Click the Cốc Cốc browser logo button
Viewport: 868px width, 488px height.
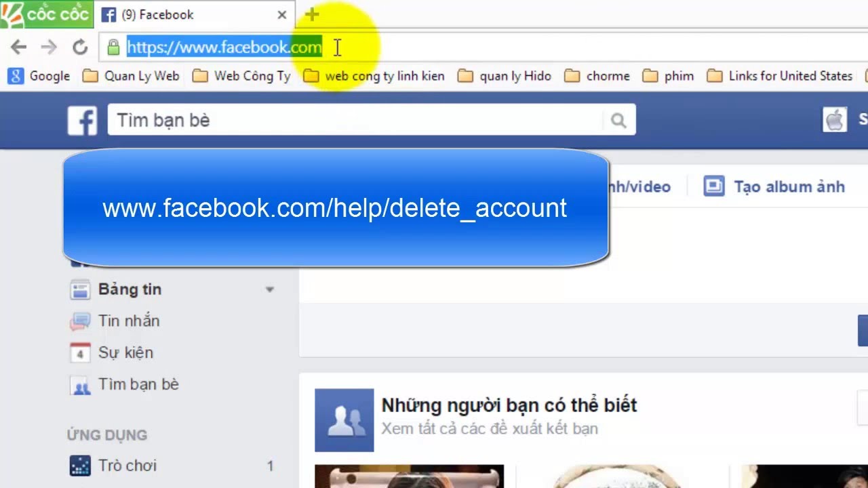click(46, 14)
